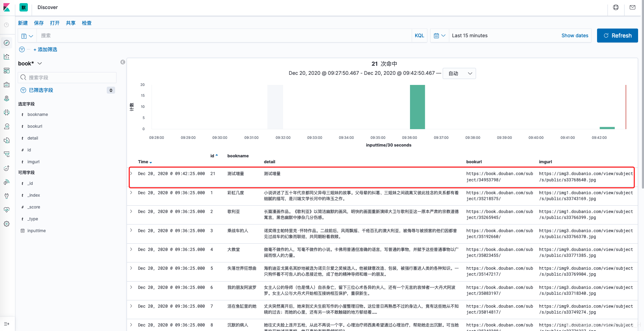Image resolution: width=644 pixels, height=331 pixels.
Task: Click Show dates in time picker
Action: coord(574,36)
